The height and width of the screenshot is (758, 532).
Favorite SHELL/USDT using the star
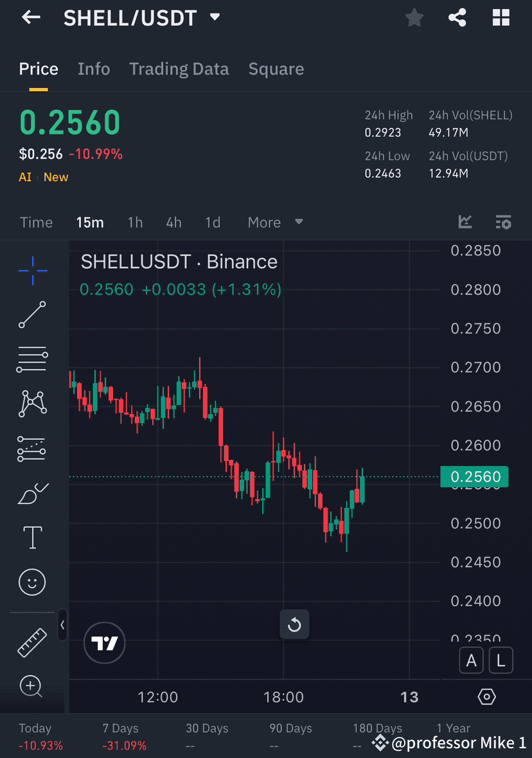pos(414,17)
